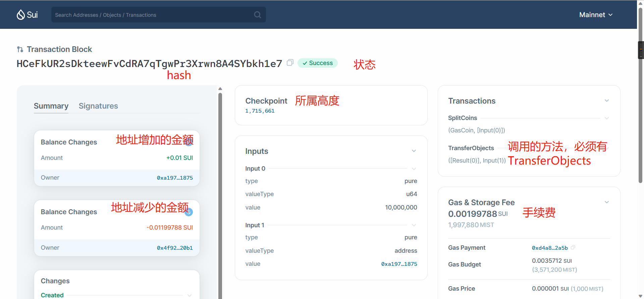Viewport: 644px width, 299px height.
Task: Open Input 1 value address 0xa197...1875
Action: coord(399,264)
